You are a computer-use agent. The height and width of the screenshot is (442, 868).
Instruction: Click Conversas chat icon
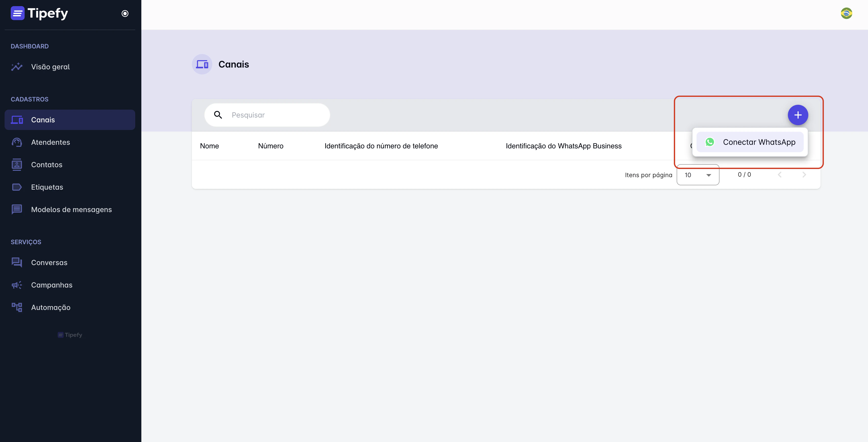[17, 263]
